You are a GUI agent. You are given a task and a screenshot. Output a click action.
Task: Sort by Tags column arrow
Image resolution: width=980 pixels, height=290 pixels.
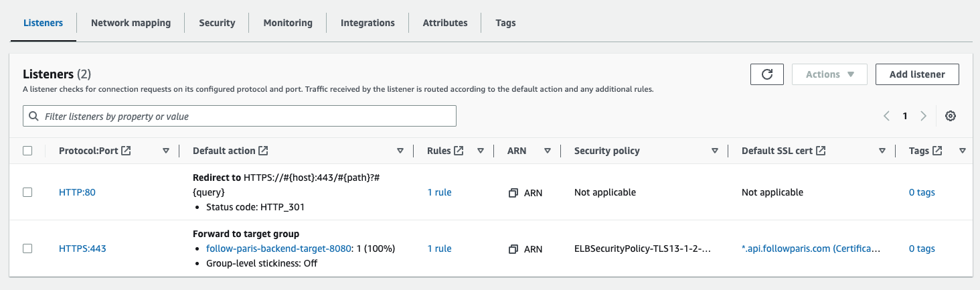(x=963, y=151)
